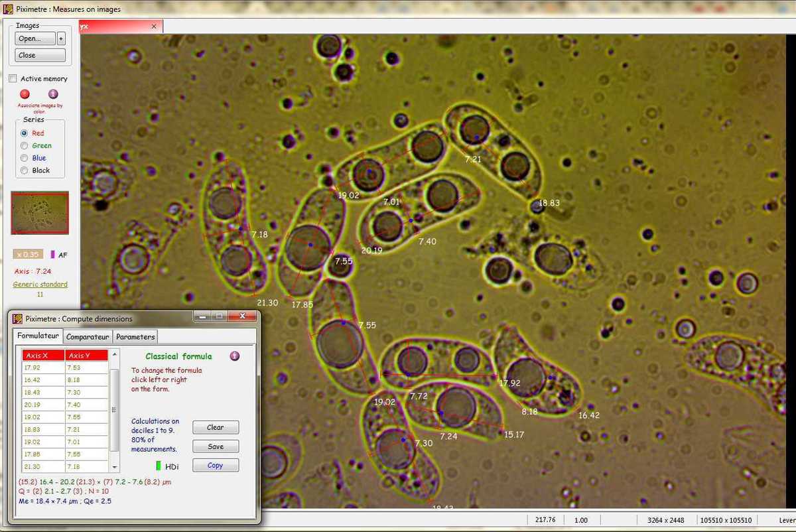Click the red Associate images by color circle
796x532 pixels.
(25, 94)
